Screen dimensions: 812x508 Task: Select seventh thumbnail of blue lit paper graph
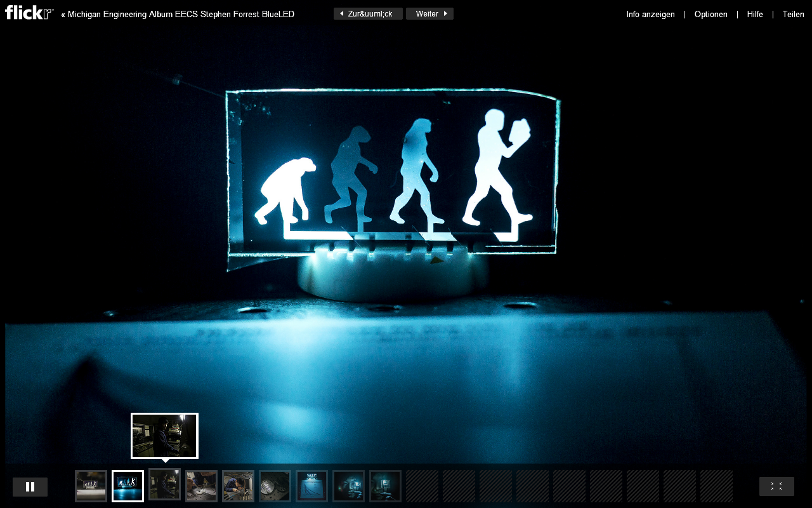[311, 486]
